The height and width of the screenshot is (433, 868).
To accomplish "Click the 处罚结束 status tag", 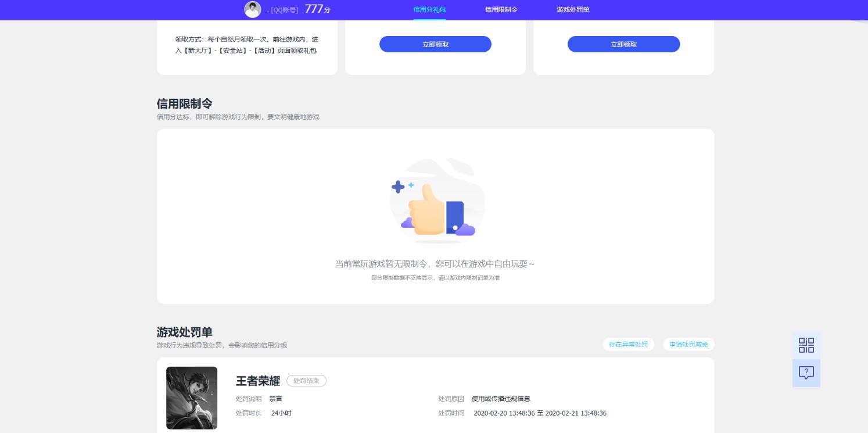I will (x=306, y=381).
